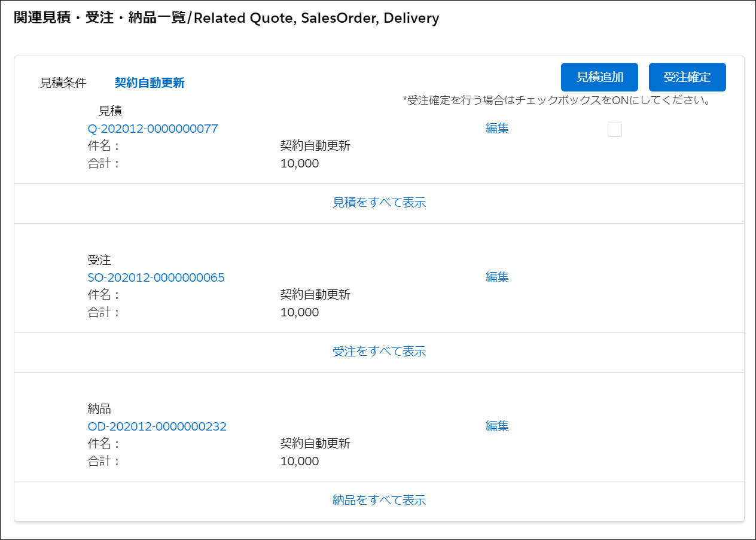
Task: Edit the sales order via 編集
Action: pos(497,277)
